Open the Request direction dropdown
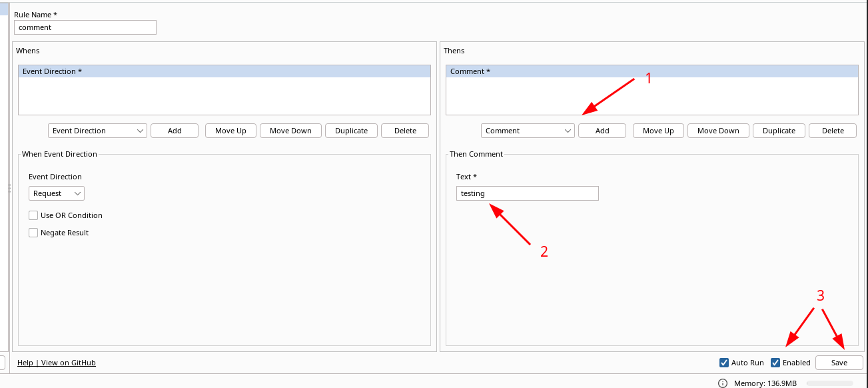 (x=56, y=193)
